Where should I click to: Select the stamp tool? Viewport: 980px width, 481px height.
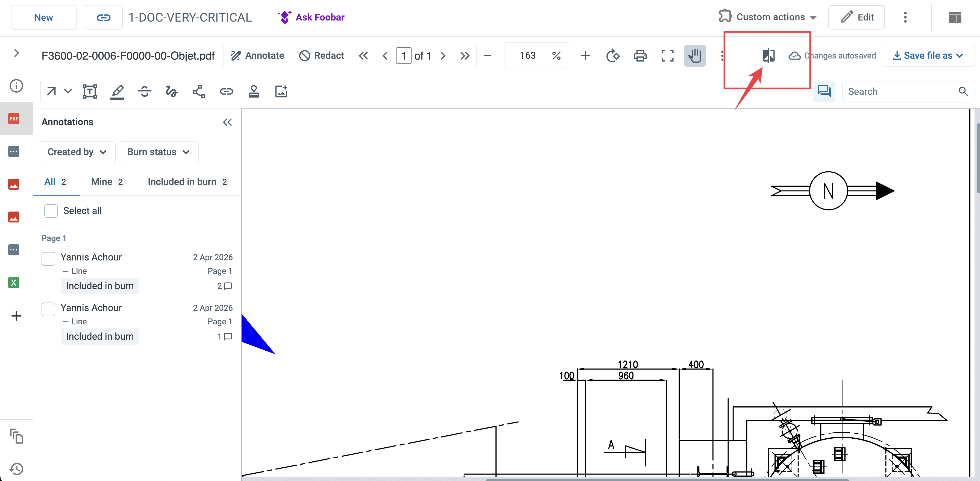(254, 91)
